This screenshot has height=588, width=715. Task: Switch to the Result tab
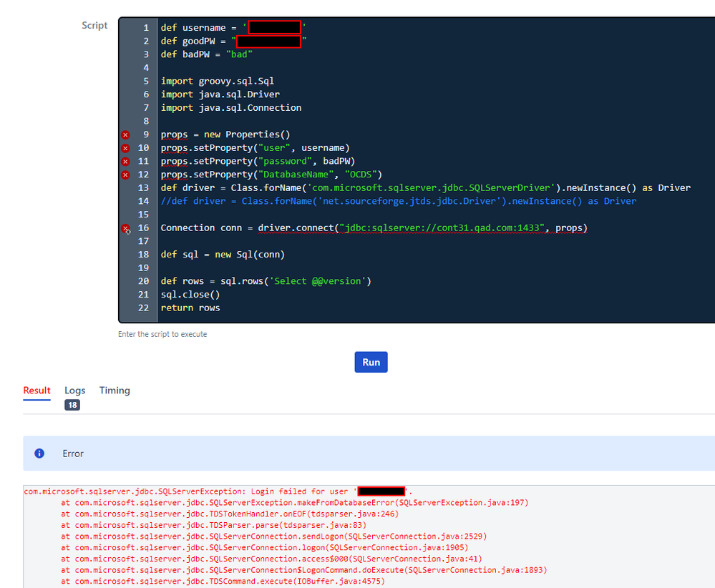(37, 391)
